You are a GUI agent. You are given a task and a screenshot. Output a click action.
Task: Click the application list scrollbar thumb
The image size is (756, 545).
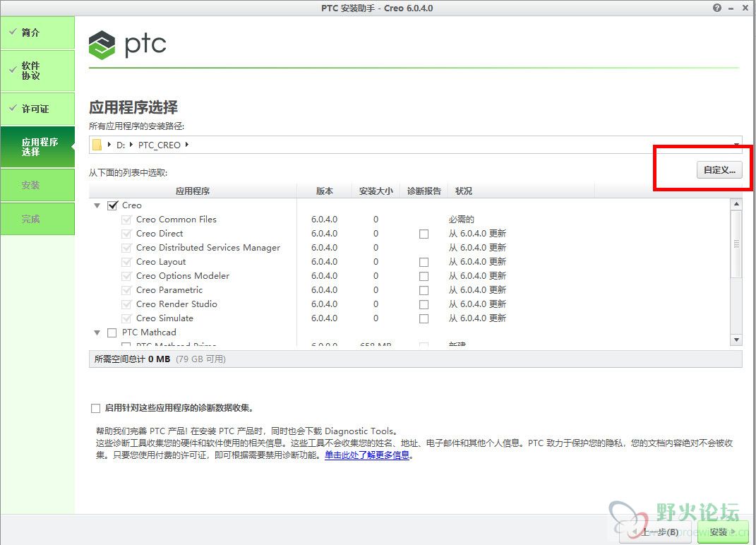[x=736, y=244]
